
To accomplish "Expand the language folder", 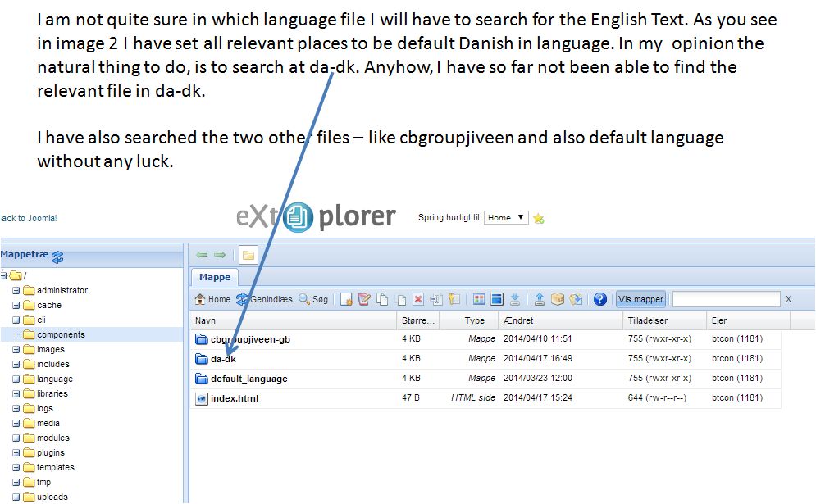I will tap(16, 379).
